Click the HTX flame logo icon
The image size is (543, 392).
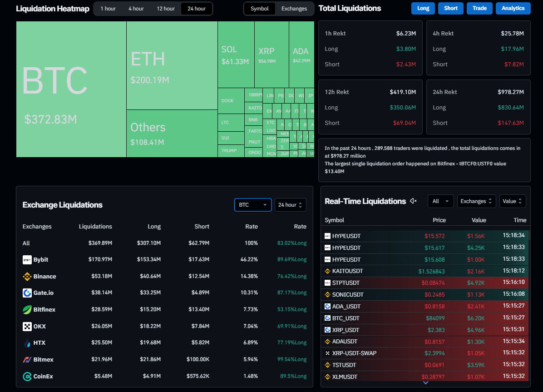pyautogui.click(x=27, y=343)
